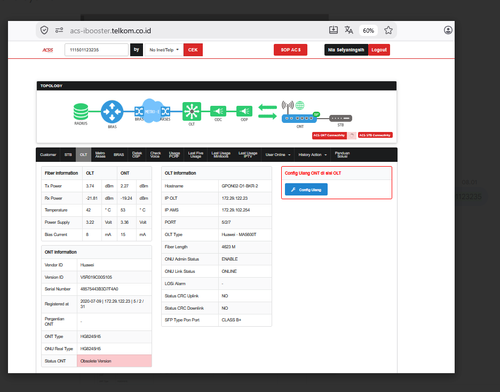The height and width of the screenshot is (392, 500).
Task: Click the Vendor ID Huawei value
Action: (87, 265)
